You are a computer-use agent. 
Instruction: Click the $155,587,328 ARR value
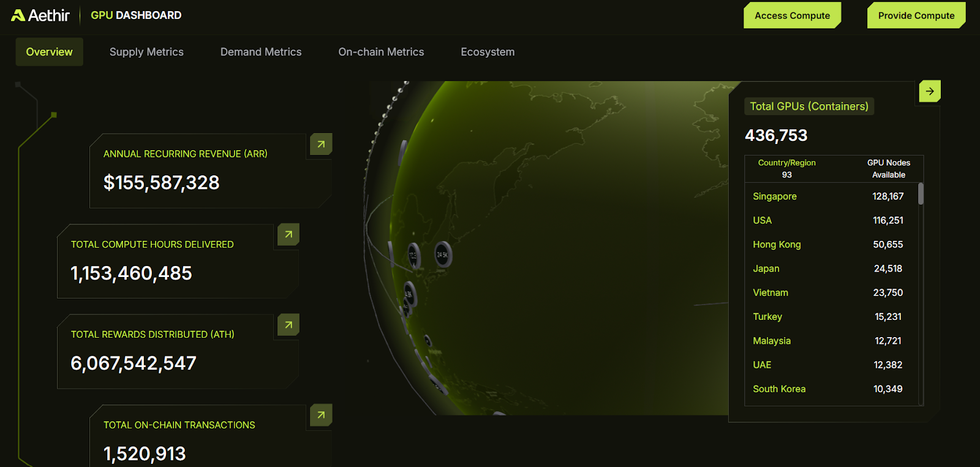tap(161, 183)
